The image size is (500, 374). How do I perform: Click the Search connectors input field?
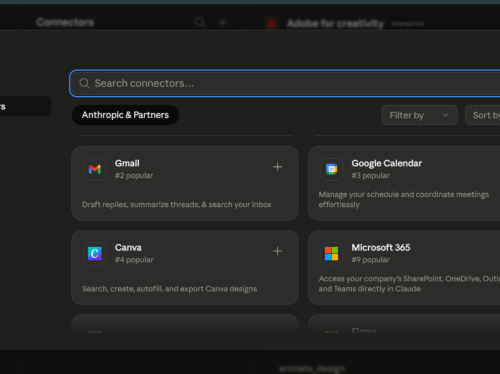click(285, 83)
